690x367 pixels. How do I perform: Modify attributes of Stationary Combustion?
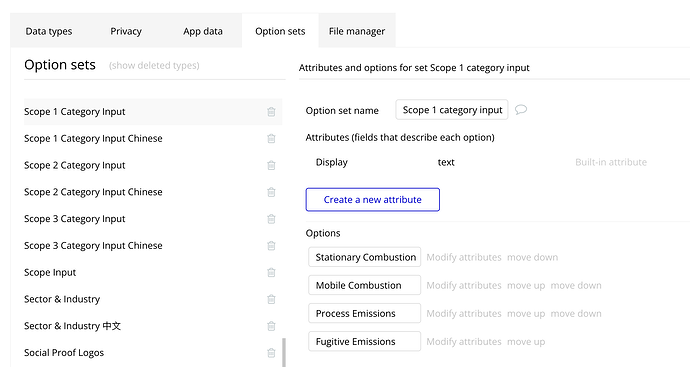(x=464, y=257)
